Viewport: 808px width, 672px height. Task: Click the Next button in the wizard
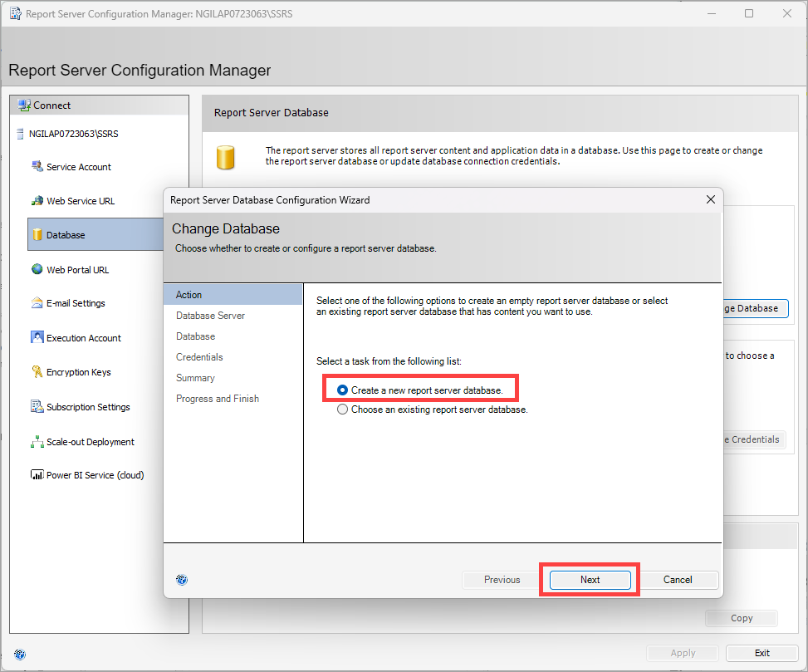coord(590,580)
